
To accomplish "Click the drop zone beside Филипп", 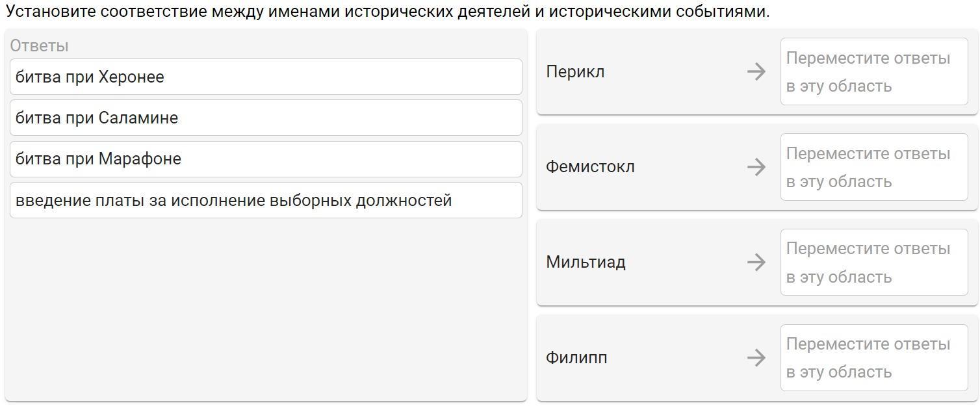I will coord(873,357).
